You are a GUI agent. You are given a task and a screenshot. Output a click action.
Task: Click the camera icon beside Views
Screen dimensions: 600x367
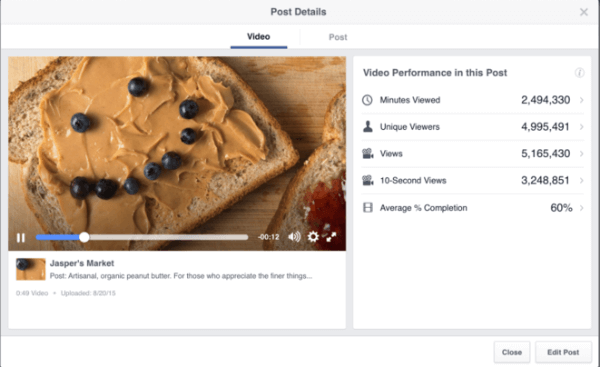368,154
